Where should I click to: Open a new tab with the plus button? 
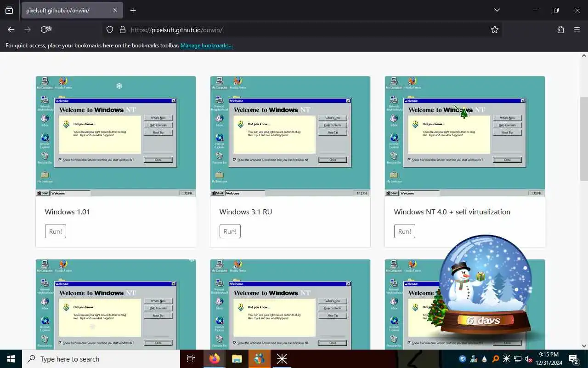(133, 10)
